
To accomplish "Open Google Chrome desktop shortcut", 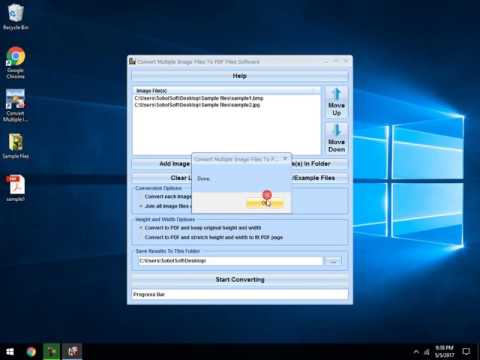I will [15, 63].
